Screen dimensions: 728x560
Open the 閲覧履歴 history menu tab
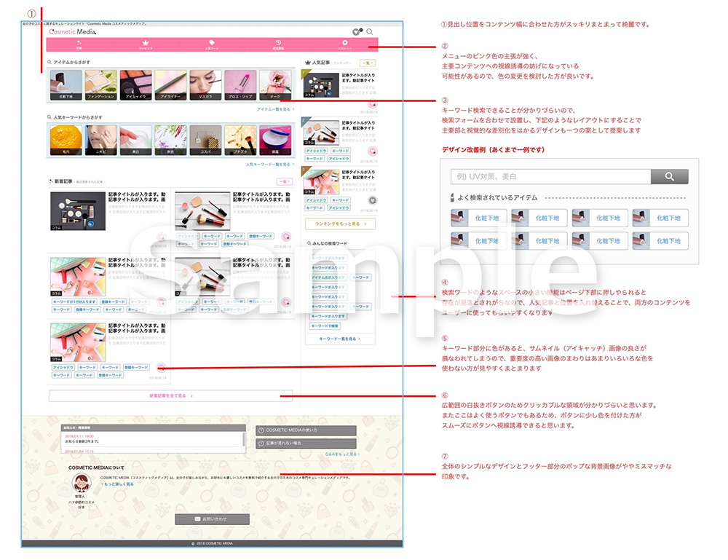tap(278, 44)
